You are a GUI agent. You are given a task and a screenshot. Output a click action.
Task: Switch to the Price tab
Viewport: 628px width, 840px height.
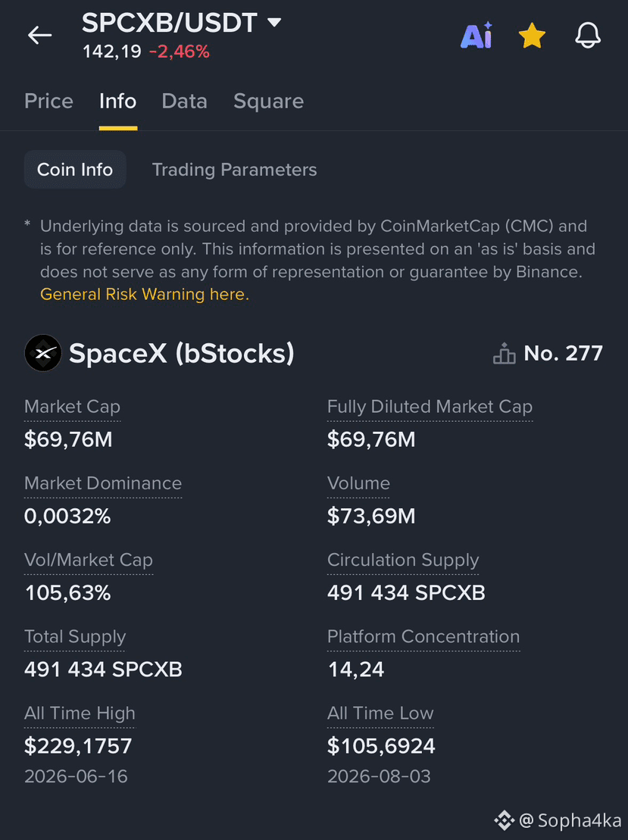pyautogui.click(x=48, y=101)
